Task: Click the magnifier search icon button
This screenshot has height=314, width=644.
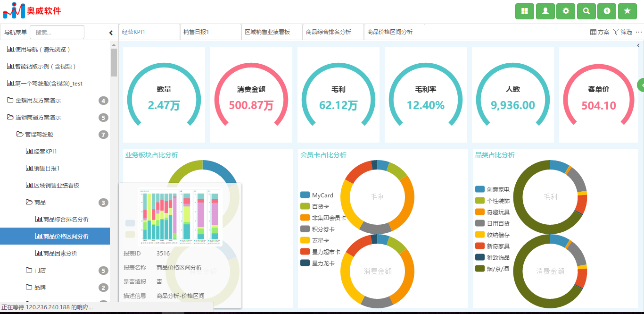Action: pos(586,11)
